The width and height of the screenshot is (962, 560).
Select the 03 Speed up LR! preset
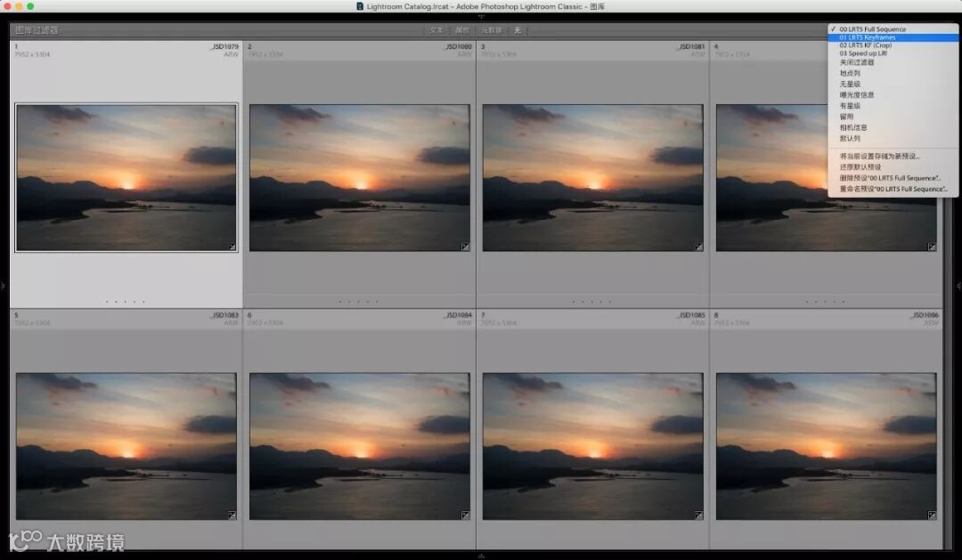[x=893, y=53]
